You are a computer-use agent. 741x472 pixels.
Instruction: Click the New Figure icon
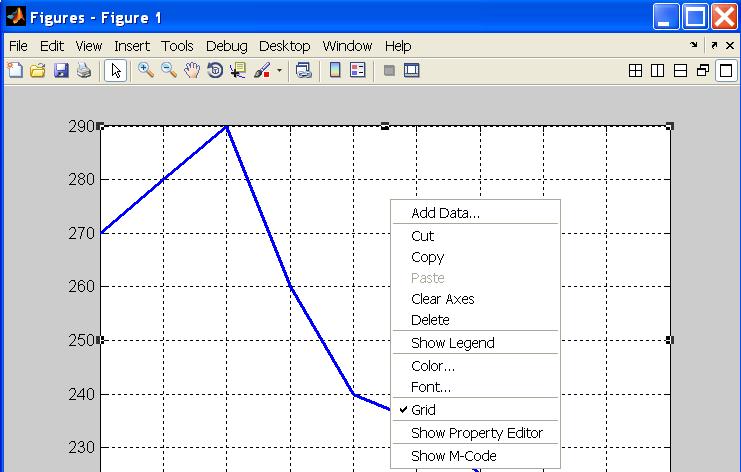(15, 70)
